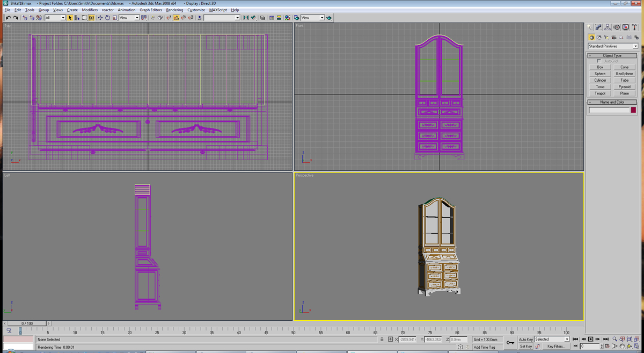The width and height of the screenshot is (644, 353).
Task: Open the Modify panel tab
Action: click(x=598, y=27)
